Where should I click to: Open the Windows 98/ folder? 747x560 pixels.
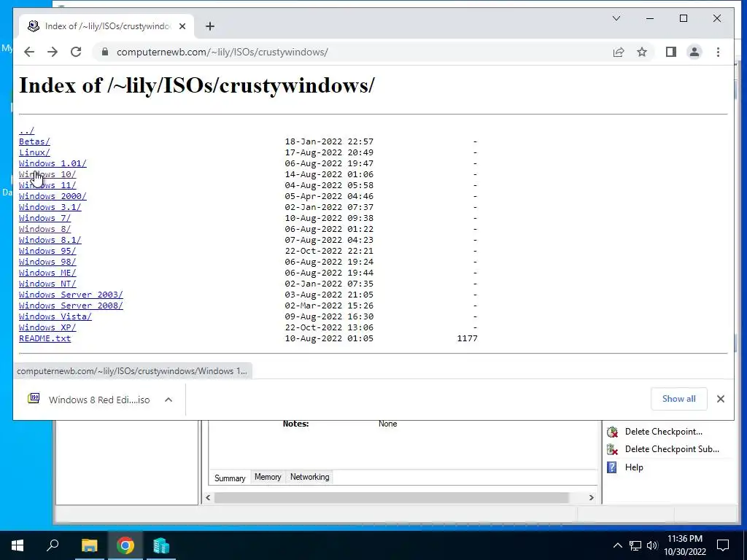[47, 262]
